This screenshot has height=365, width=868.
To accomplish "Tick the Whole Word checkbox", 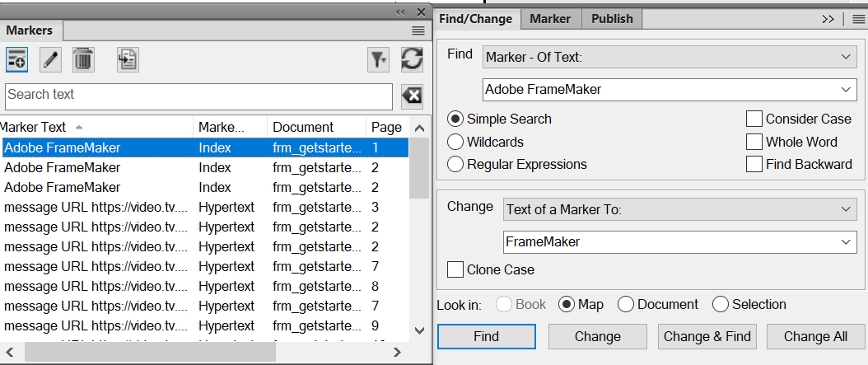I will 754,142.
